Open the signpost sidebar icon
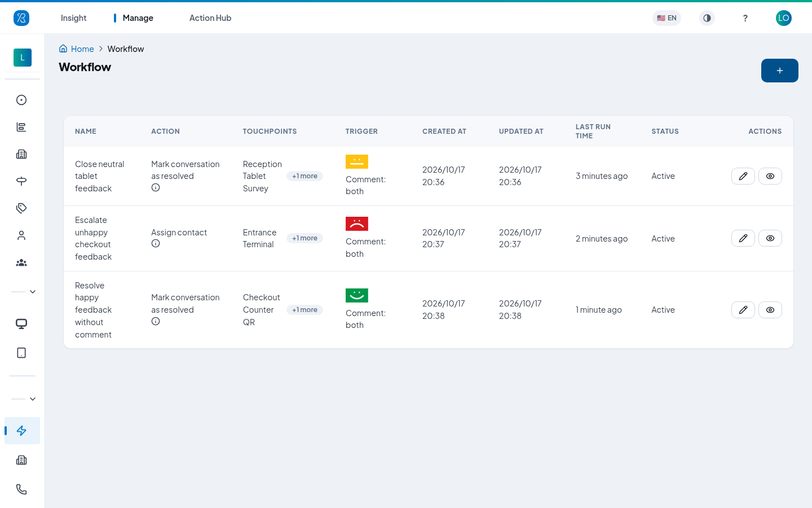This screenshot has width=812, height=508. point(21,181)
